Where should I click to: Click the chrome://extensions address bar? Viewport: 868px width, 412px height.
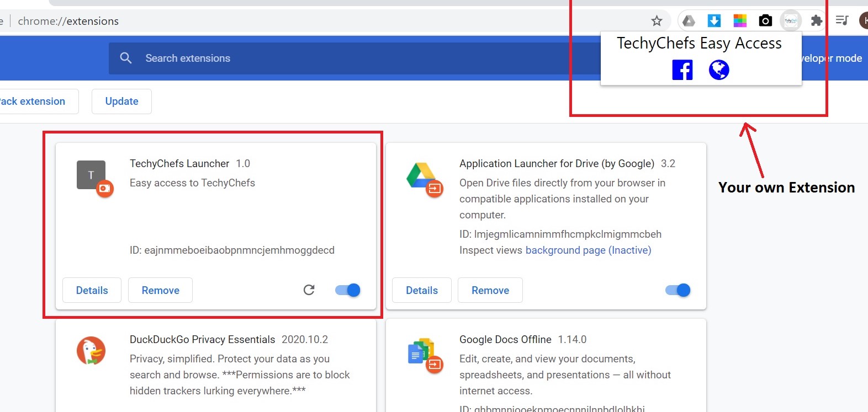tap(331, 21)
